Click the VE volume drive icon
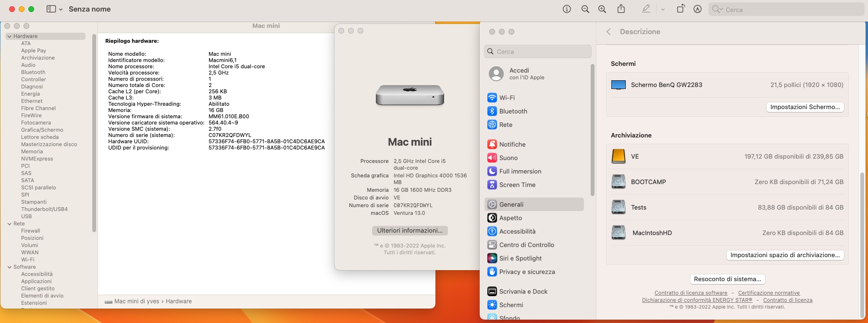This screenshot has height=323, width=868. point(619,156)
